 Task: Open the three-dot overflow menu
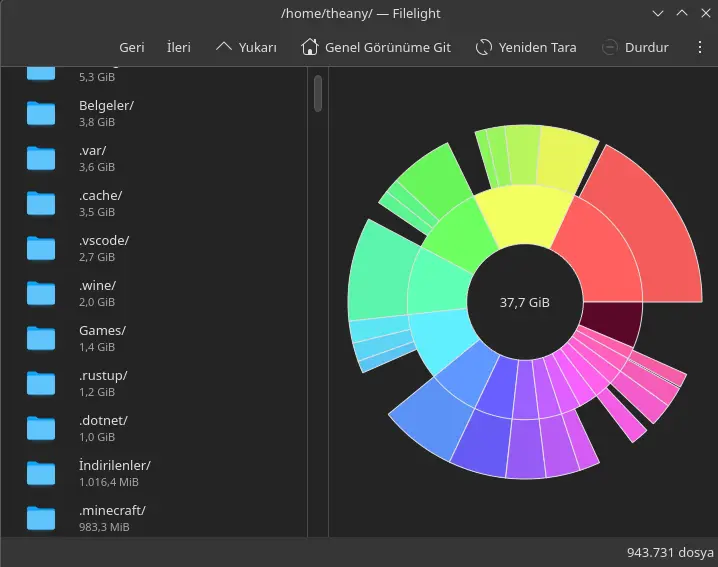point(700,47)
